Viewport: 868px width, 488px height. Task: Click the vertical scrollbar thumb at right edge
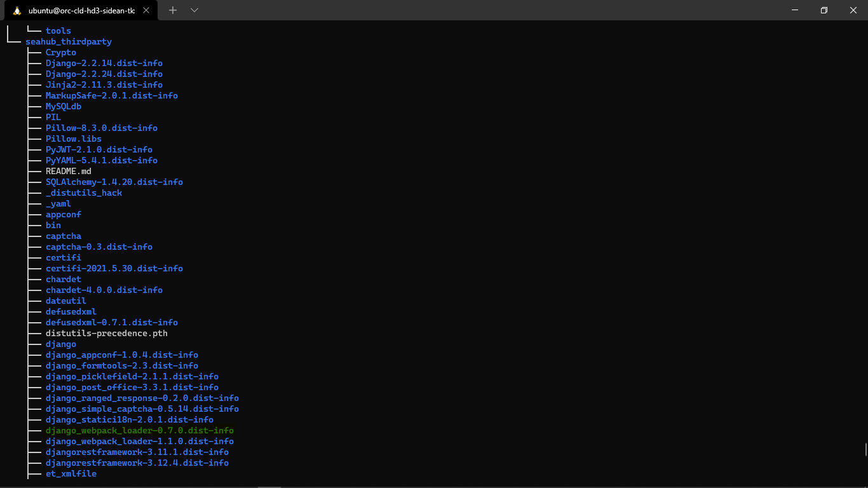pyautogui.click(x=865, y=449)
